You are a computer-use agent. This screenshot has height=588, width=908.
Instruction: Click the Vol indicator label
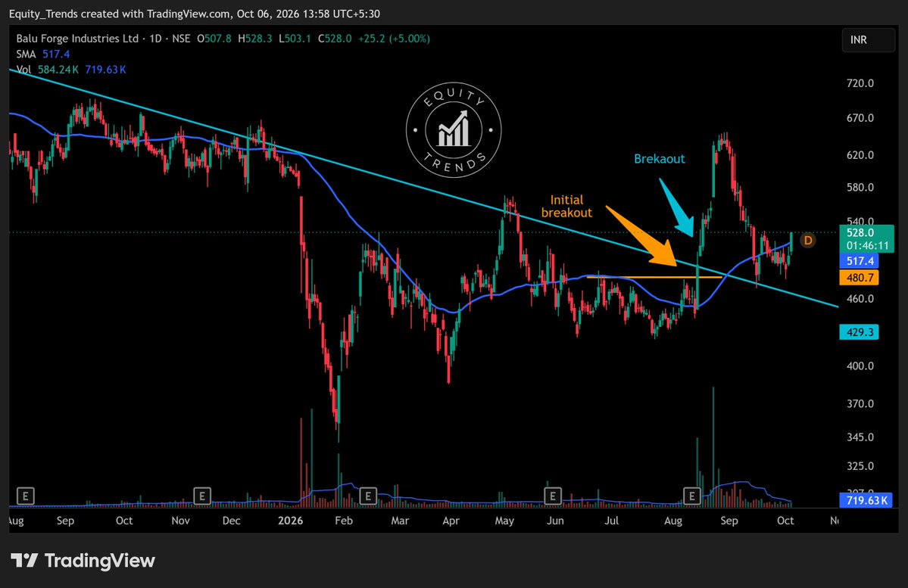tap(23, 70)
